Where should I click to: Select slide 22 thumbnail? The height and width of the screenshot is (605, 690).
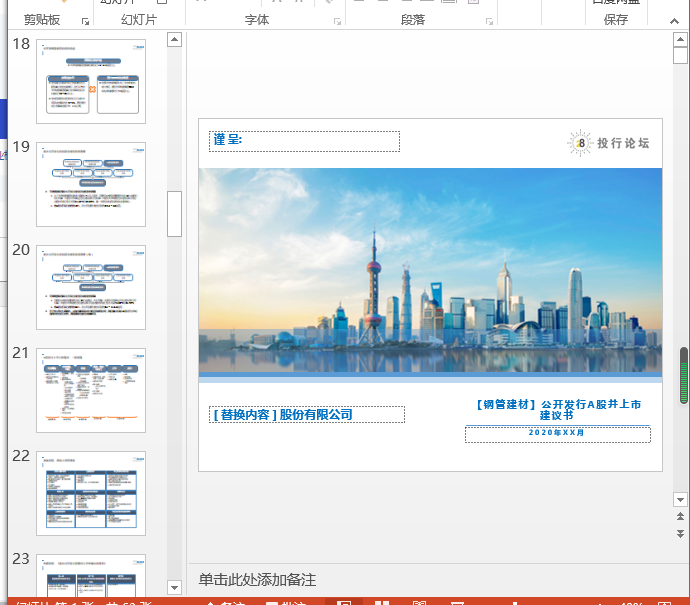[x=91, y=493]
